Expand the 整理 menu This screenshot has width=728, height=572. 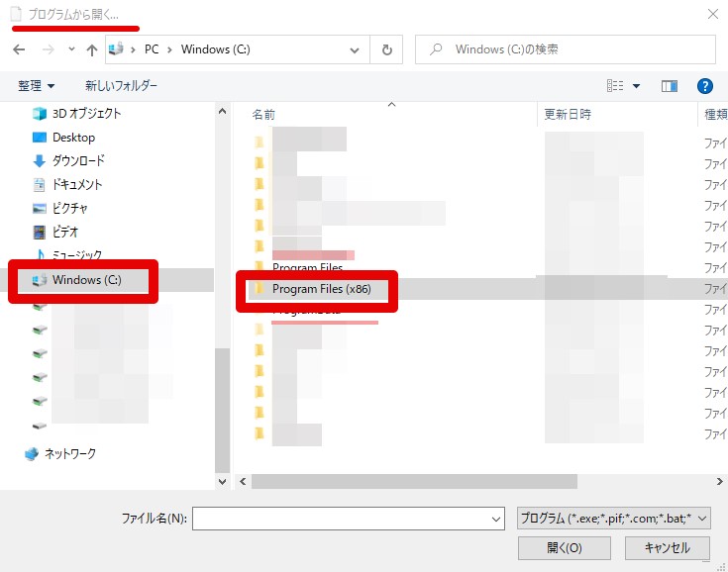coord(37,86)
